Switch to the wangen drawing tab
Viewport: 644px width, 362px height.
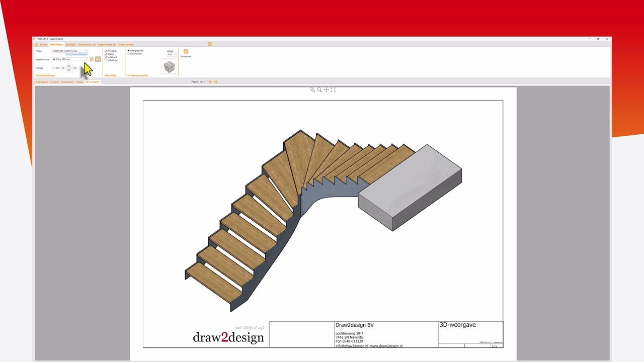(54, 82)
